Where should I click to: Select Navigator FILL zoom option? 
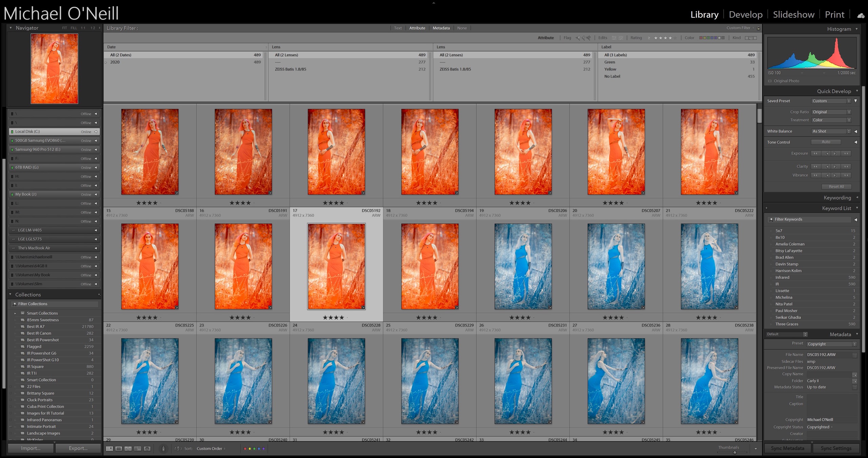tap(74, 28)
